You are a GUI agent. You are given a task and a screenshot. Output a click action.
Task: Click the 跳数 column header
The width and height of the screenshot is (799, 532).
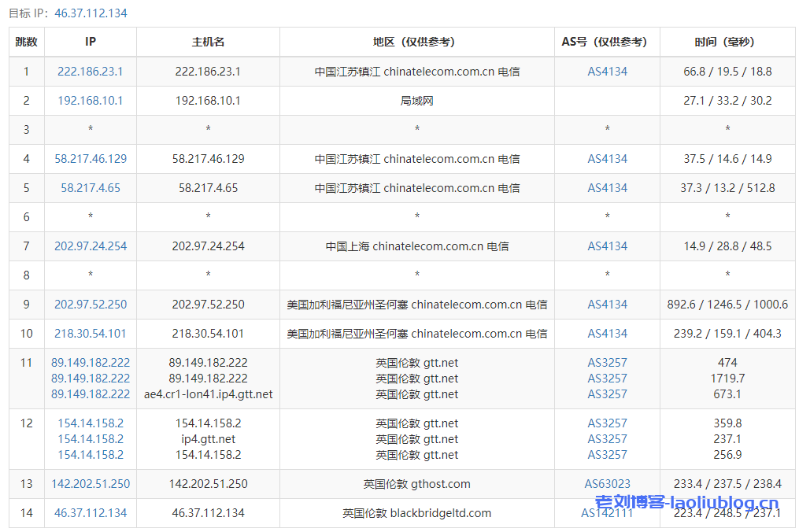coord(26,42)
